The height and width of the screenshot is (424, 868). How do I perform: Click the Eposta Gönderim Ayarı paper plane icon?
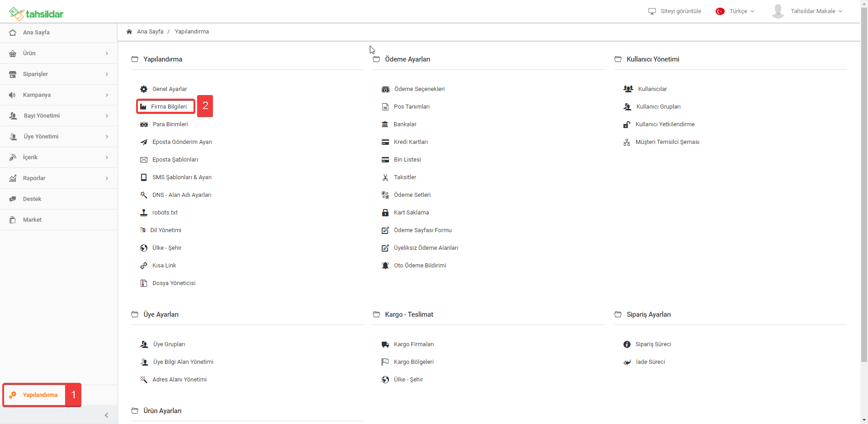[144, 142]
